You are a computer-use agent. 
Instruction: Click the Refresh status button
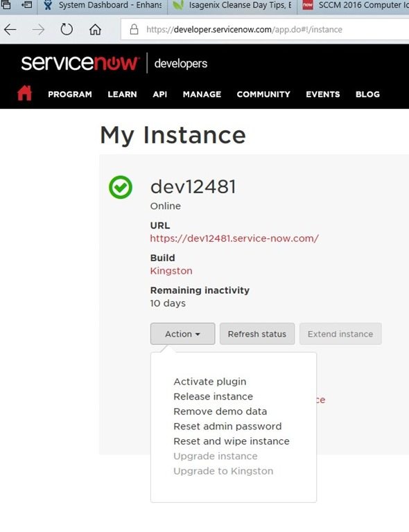257,334
